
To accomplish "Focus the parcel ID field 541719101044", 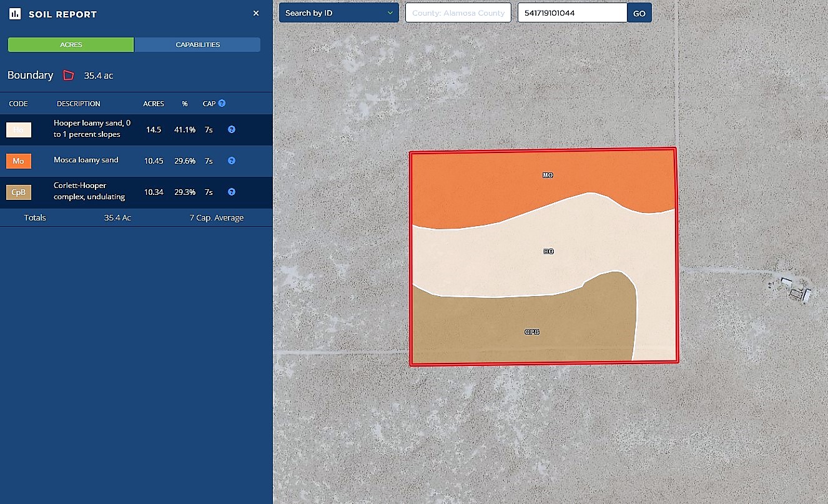I will point(571,12).
